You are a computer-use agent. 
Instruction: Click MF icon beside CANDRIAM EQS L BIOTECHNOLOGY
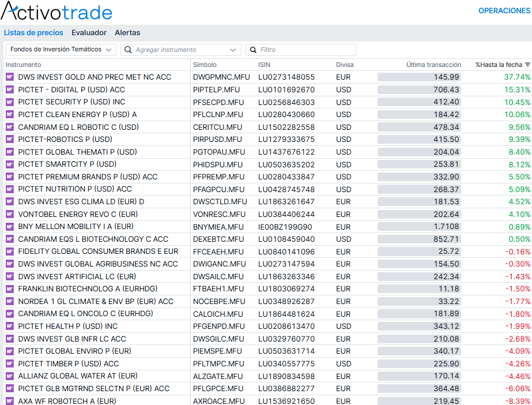tap(9, 239)
